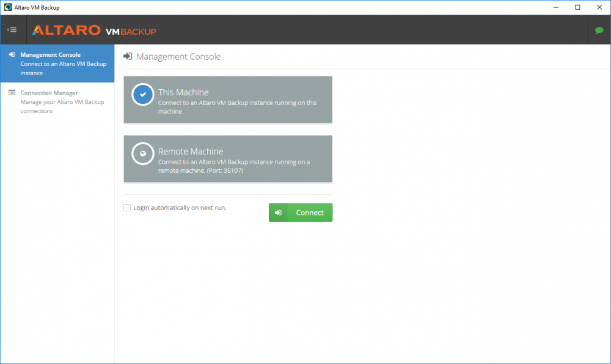This screenshot has height=364, width=611.
Task: Select the Remote Machine radio option
Action: [x=142, y=153]
